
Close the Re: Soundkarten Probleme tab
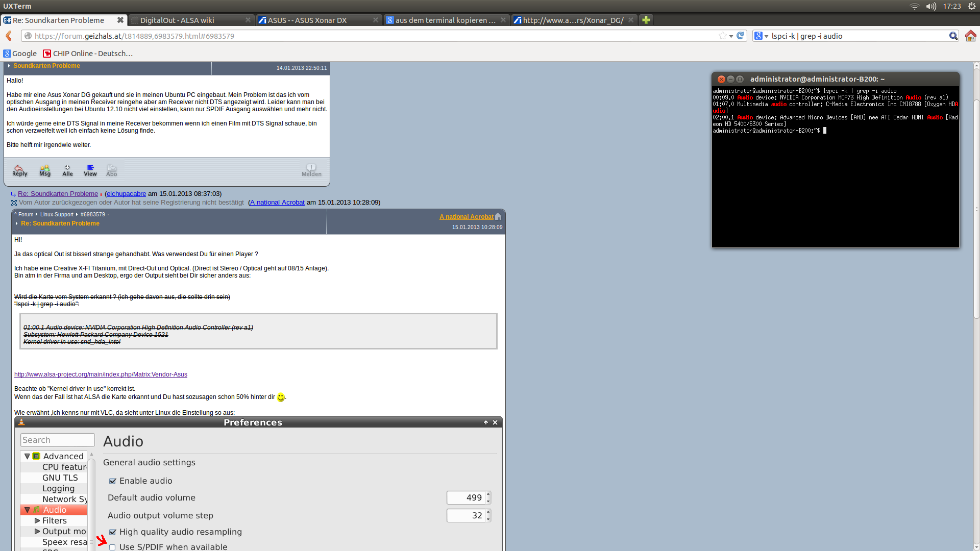tap(120, 20)
